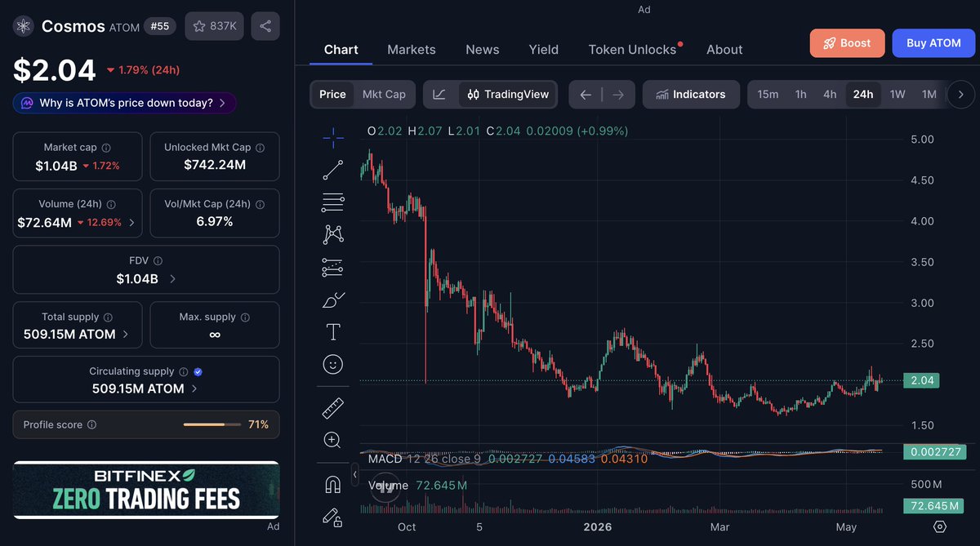Select the 15m timeframe

tap(768, 95)
